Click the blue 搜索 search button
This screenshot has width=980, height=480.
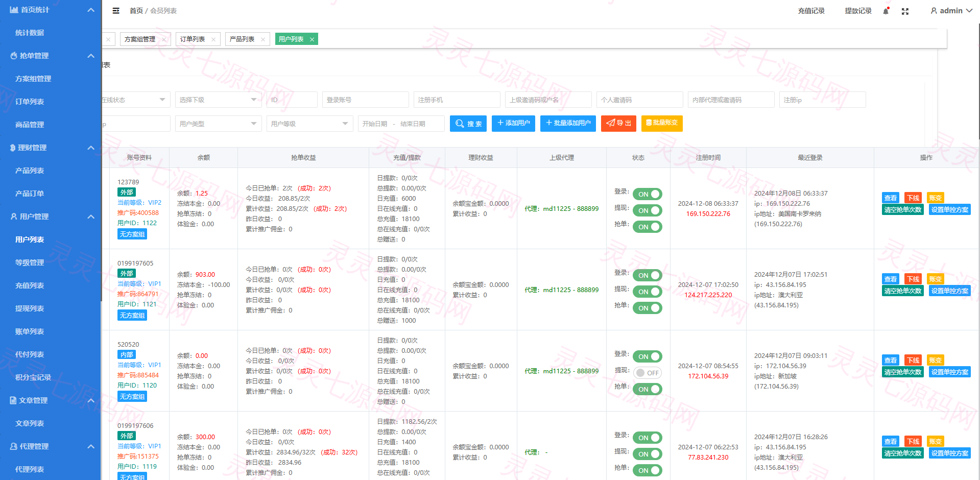(468, 124)
